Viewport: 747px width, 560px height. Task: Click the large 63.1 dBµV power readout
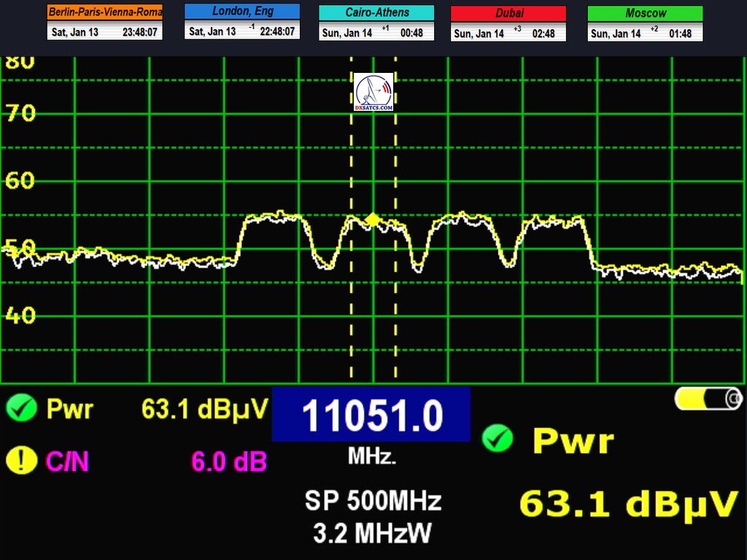click(x=627, y=505)
